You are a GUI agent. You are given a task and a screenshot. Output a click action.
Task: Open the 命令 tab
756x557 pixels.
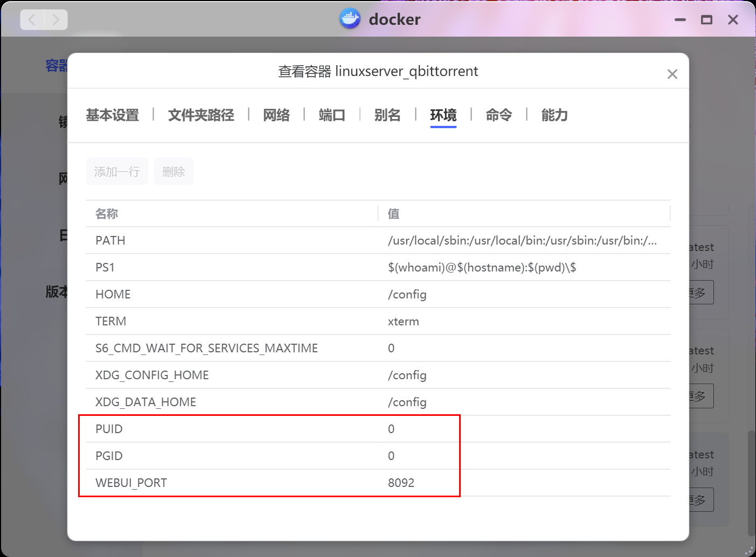(498, 115)
